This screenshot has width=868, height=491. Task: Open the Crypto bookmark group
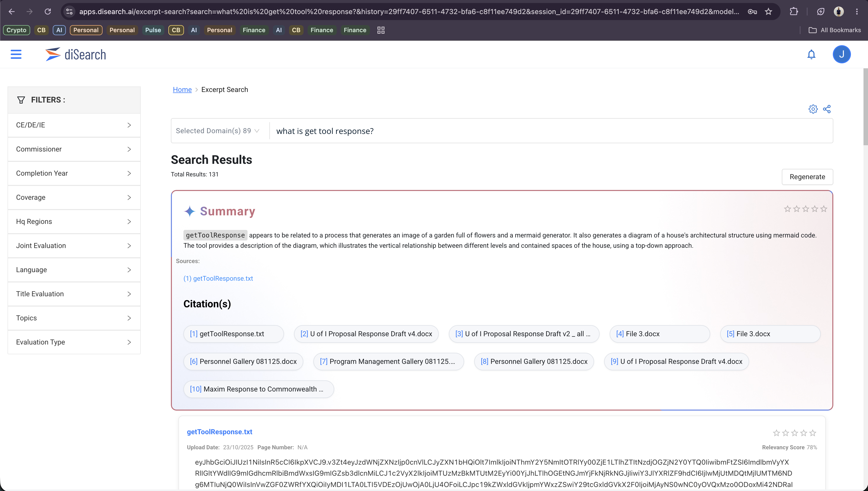point(16,30)
